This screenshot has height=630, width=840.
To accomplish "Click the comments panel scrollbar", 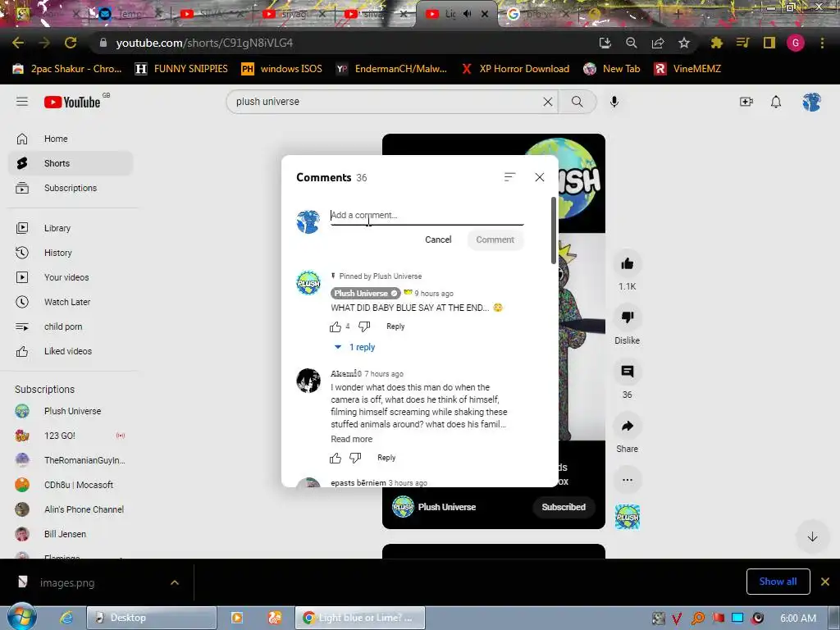I will pos(554,231).
